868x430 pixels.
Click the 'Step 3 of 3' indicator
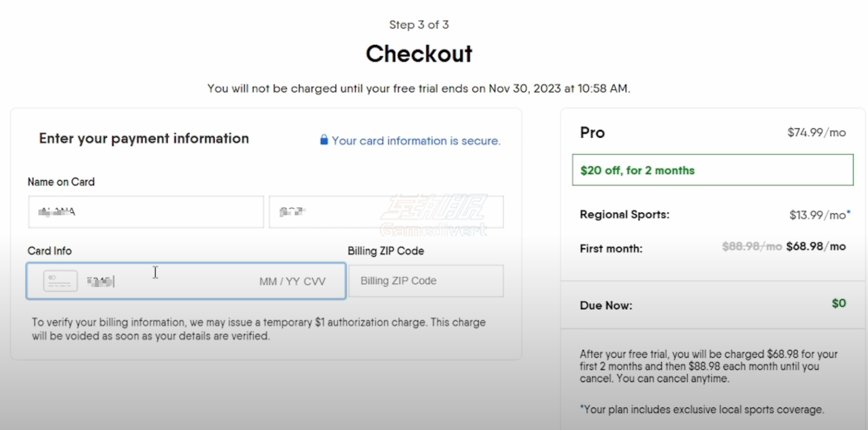click(419, 25)
